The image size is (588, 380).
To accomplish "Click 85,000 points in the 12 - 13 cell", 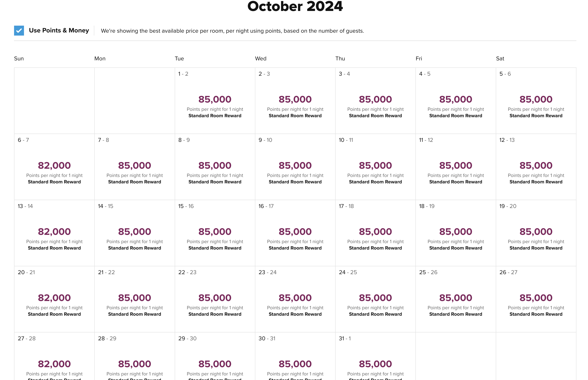I will pyautogui.click(x=536, y=165).
